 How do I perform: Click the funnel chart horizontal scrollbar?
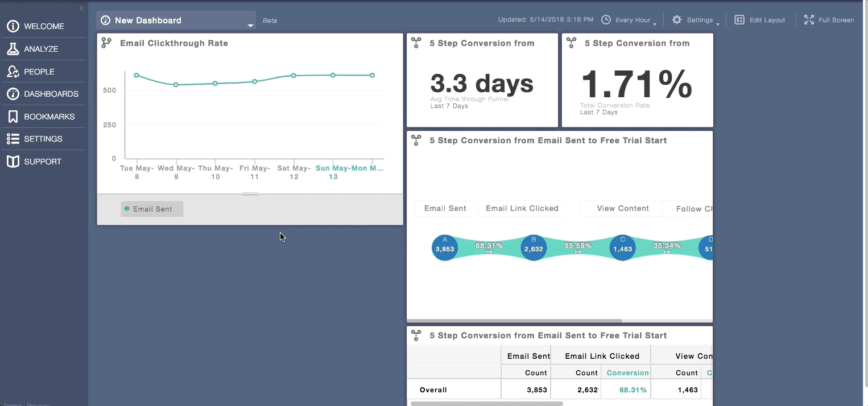click(x=514, y=321)
